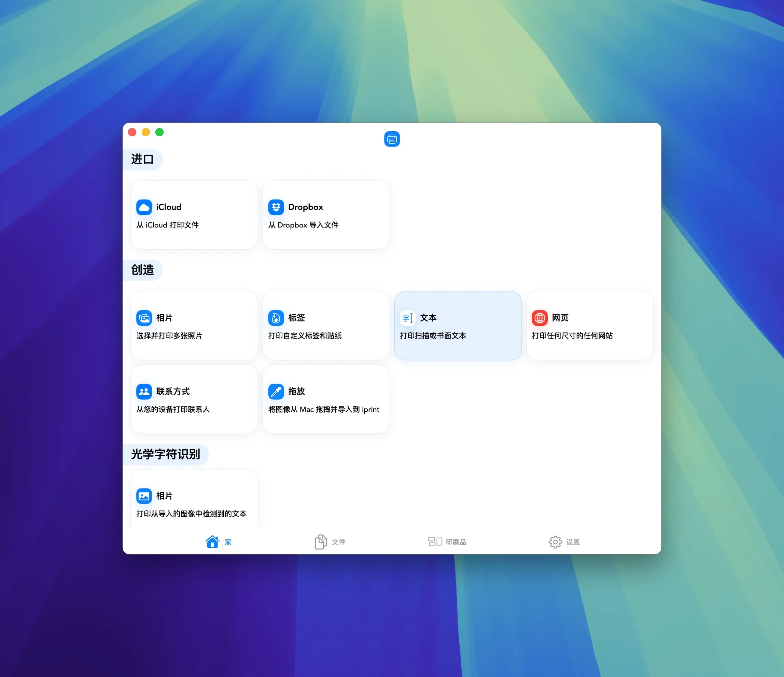Open the 打印自定义标签和贴纸 card
This screenshot has width=784, height=677.
tap(326, 326)
